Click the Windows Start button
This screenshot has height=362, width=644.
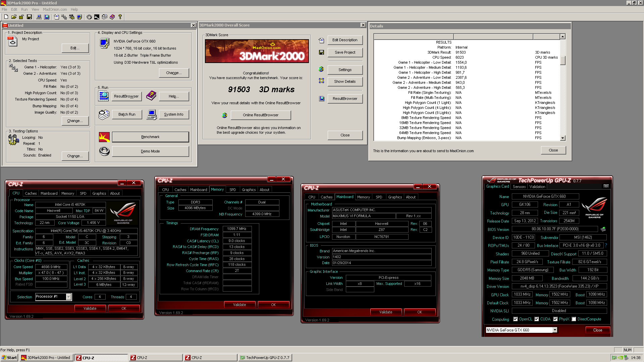(x=9, y=358)
